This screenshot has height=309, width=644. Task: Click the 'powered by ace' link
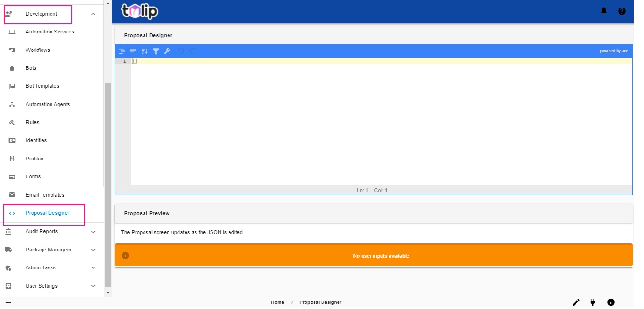coord(614,51)
